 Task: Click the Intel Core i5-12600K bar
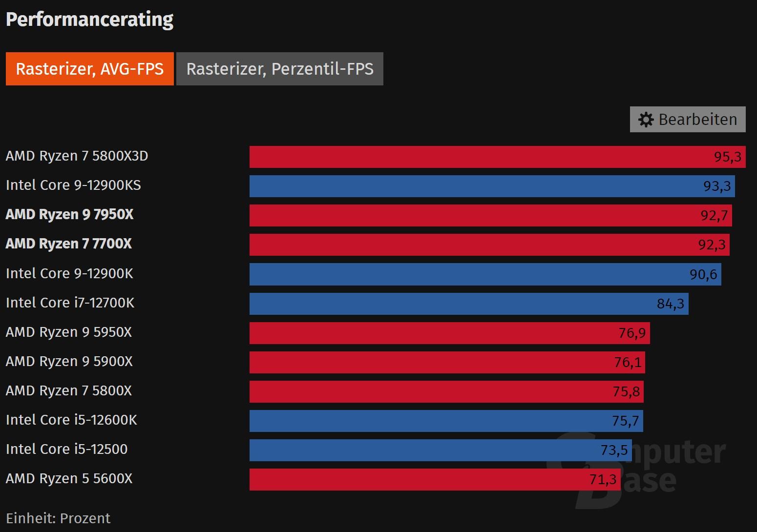tap(446, 421)
